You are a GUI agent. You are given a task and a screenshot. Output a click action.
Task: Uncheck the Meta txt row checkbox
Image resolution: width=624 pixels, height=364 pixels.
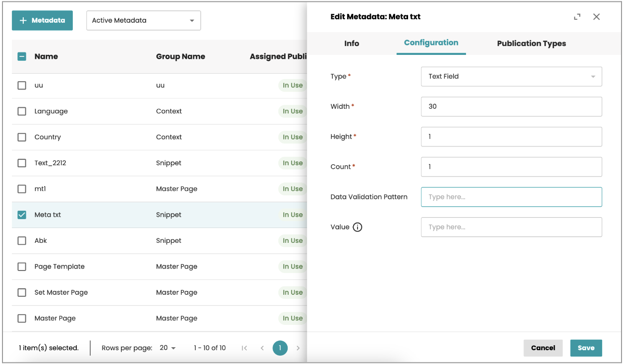(x=22, y=215)
